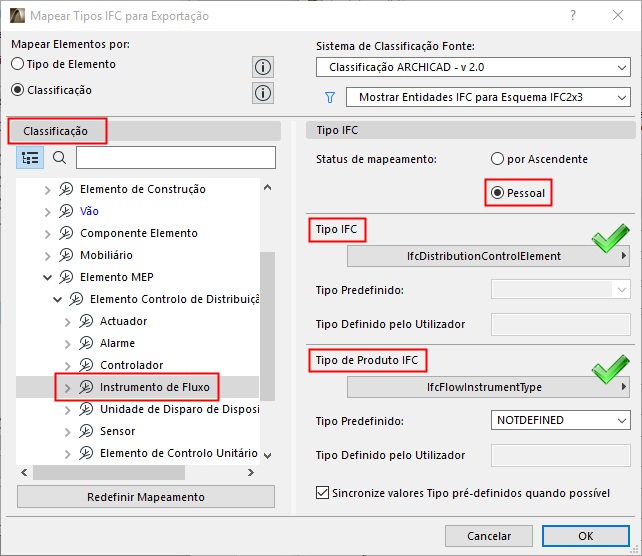Select the Controlador tree item
This screenshot has width=642, height=556.
[131, 365]
